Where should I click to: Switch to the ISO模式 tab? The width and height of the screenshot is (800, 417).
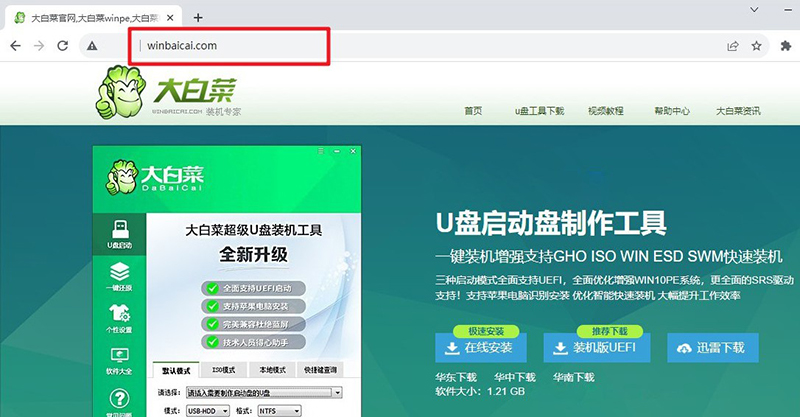pyautogui.click(x=223, y=369)
